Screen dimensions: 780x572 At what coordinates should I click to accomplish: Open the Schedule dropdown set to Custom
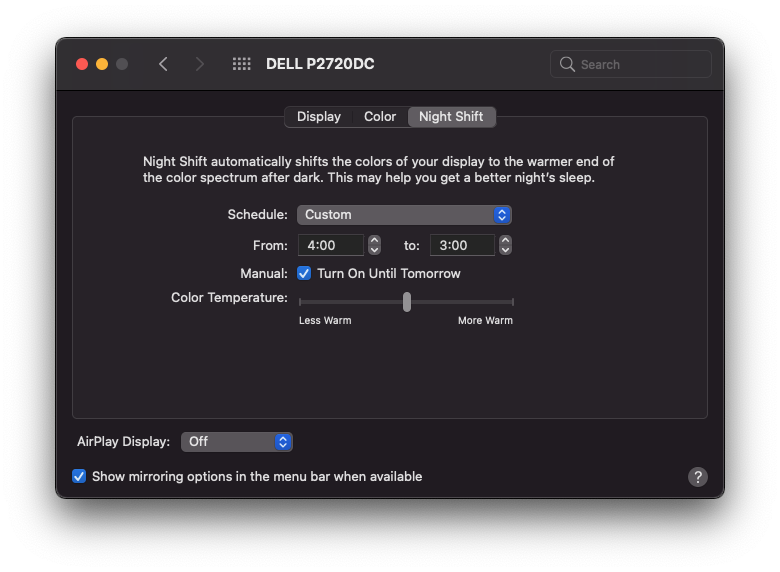tap(404, 215)
